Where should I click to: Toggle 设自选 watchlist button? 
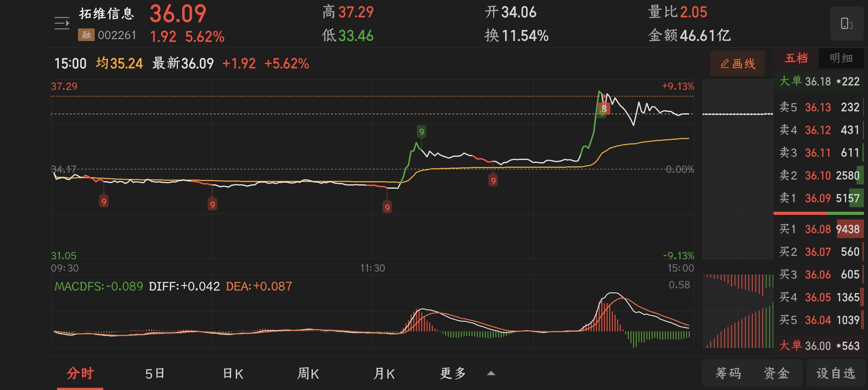click(x=835, y=373)
